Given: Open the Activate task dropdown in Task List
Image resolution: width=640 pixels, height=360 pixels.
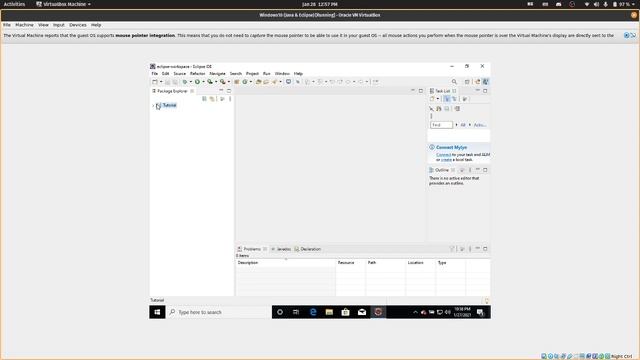Looking at the screenshot, I should [470, 125].
